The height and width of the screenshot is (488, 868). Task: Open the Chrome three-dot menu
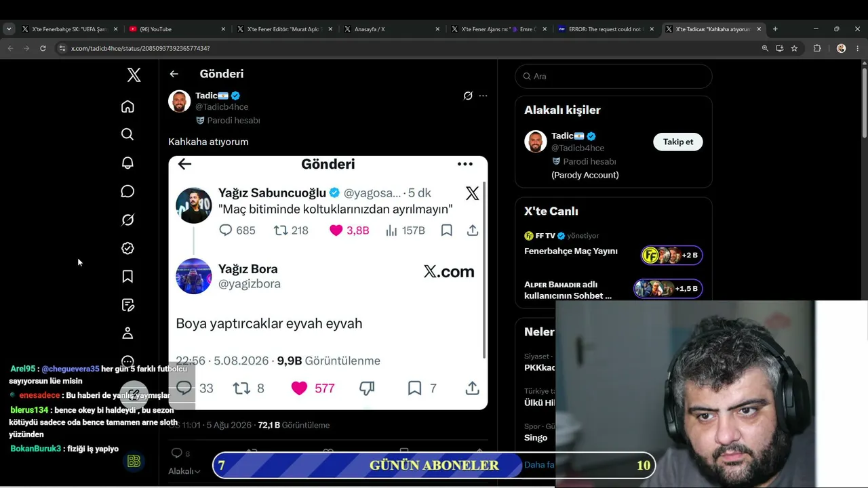(x=858, y=48)
